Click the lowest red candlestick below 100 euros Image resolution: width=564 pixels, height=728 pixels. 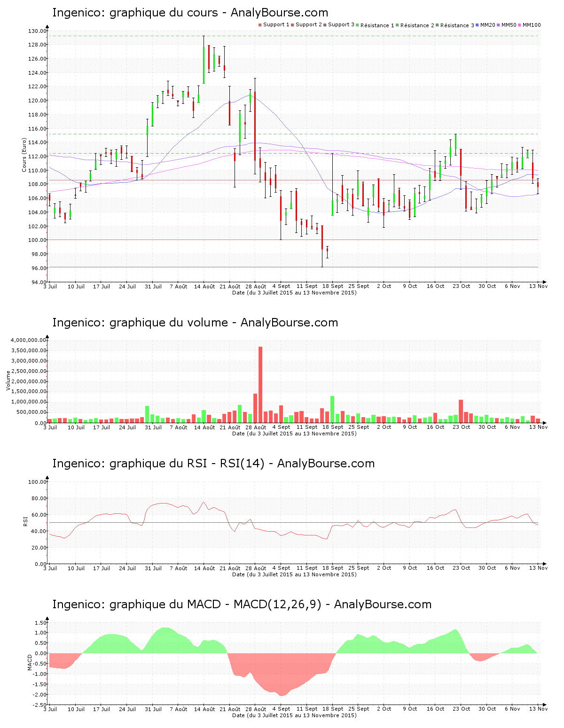coord(322,246)
